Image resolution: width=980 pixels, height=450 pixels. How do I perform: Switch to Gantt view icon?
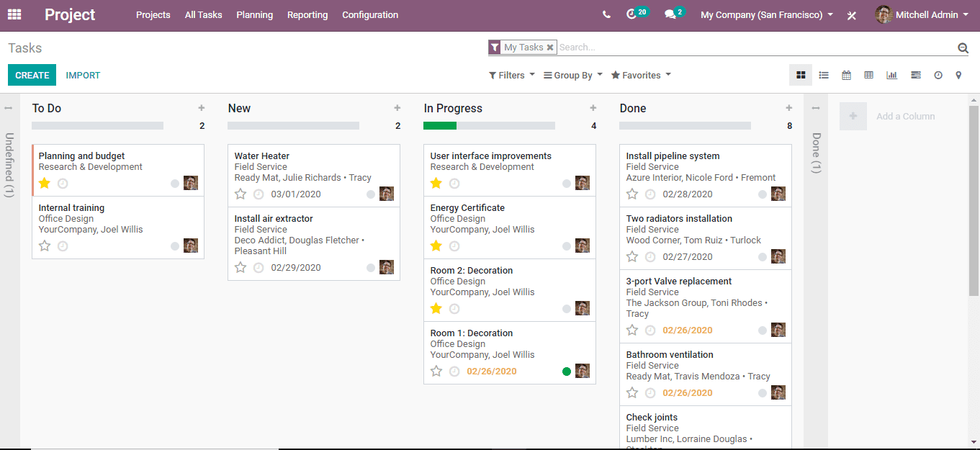(x=916, y=75)
